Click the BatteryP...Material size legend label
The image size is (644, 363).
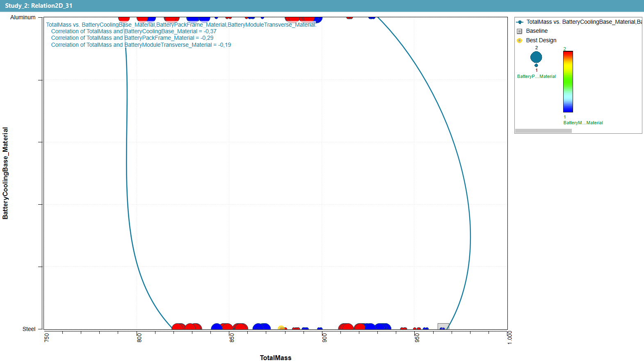click(536, 77)
